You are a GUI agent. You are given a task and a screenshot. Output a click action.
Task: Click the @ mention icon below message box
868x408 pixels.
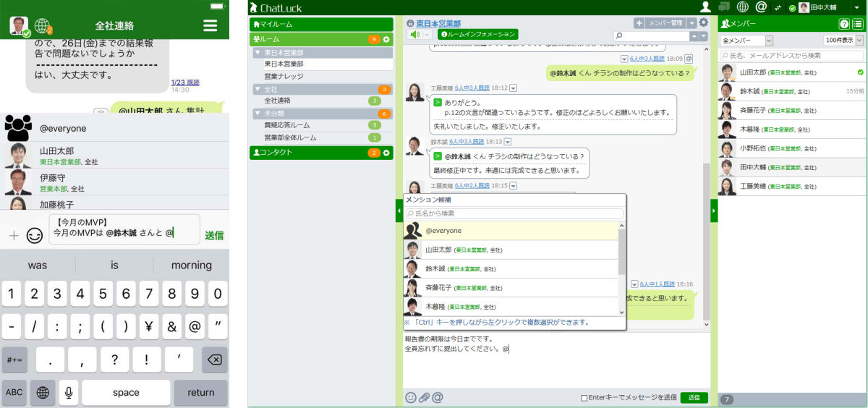(x=437, y=397)
